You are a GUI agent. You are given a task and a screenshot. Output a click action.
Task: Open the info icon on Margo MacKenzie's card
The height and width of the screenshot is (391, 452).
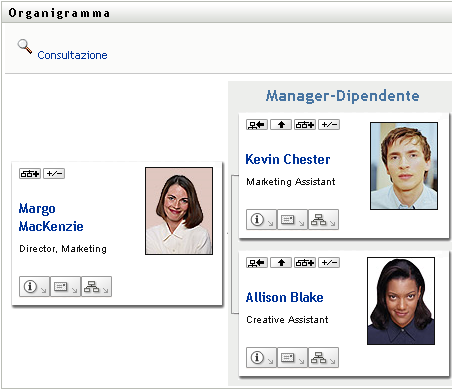[x=34, y=286]
